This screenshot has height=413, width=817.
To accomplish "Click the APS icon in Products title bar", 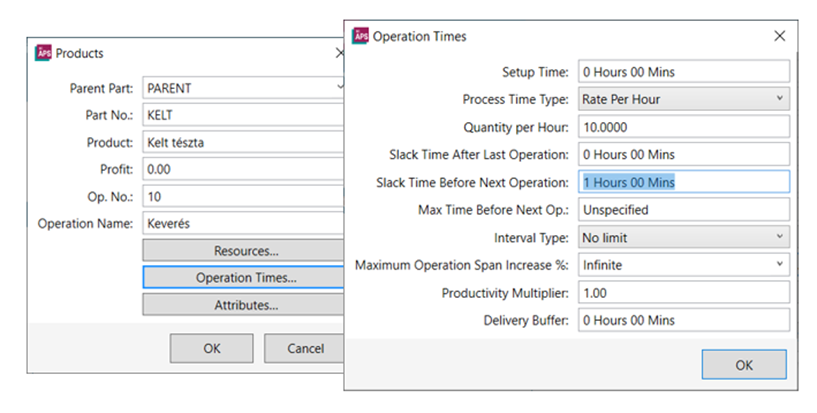I will (42, 53).
